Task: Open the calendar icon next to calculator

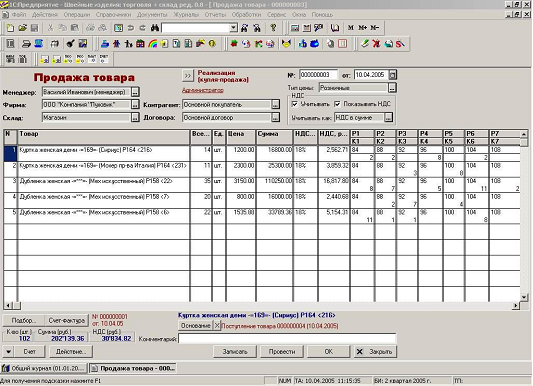Action: (x=307, y=28)
